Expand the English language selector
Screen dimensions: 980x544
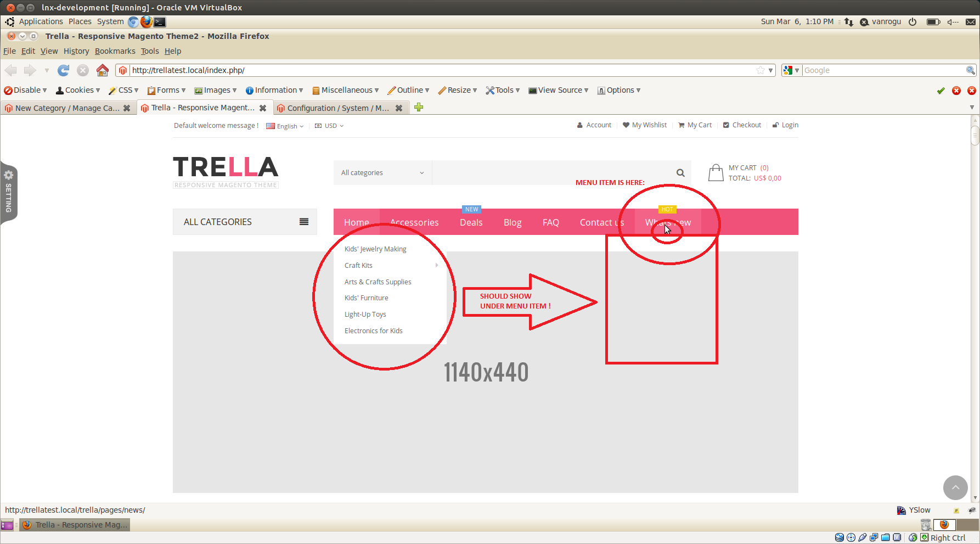285,126
